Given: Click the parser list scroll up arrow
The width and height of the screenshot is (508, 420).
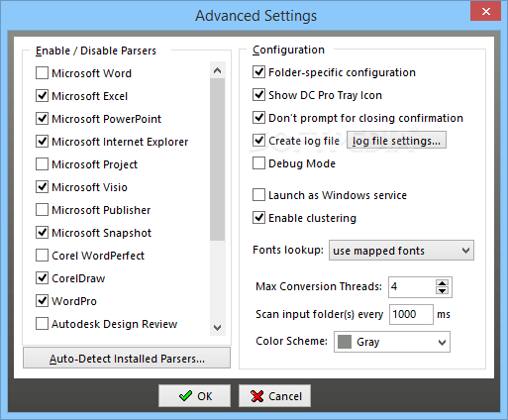Looking at the screenshot, I should pyautogui.click(x=217, y=70).
